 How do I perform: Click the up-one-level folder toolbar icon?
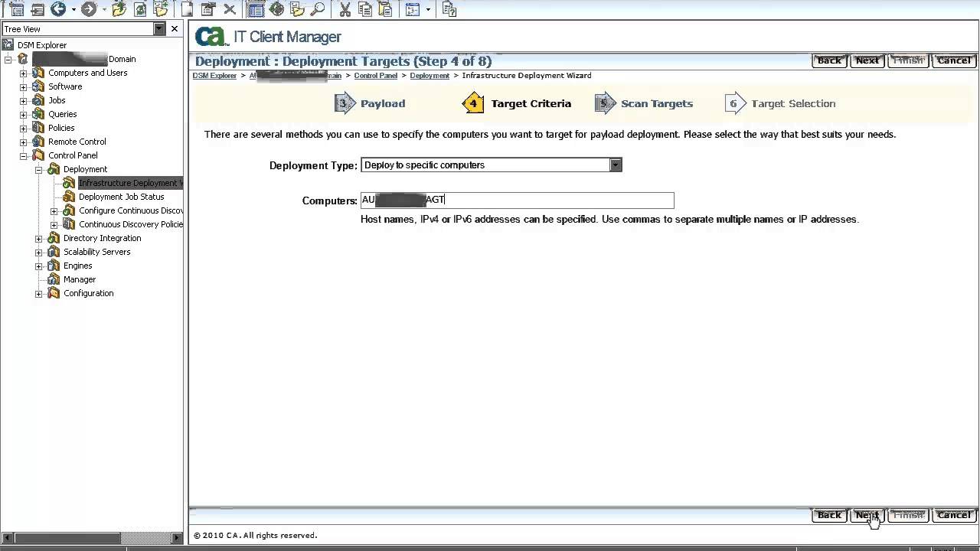pyautogui.click(x=119, y=9)
